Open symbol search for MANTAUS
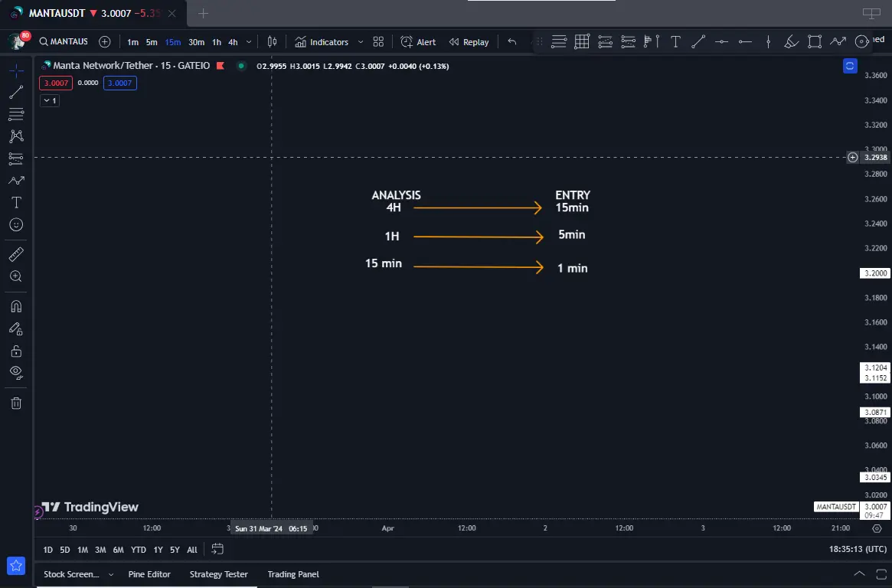 (64, 41)
